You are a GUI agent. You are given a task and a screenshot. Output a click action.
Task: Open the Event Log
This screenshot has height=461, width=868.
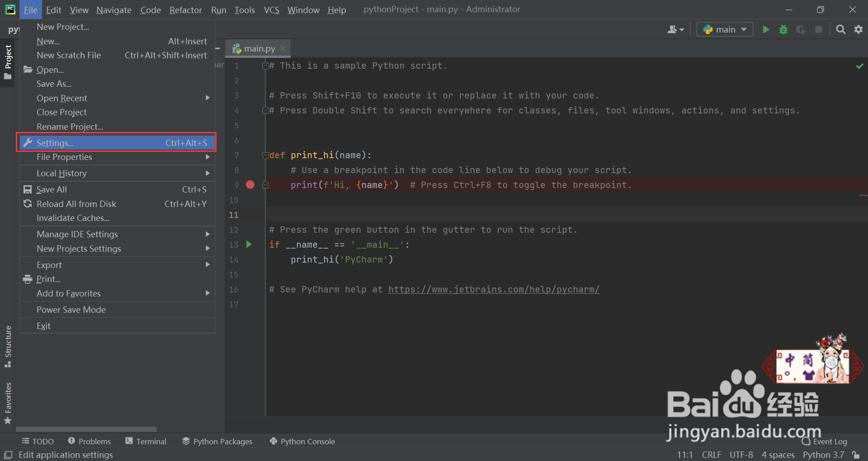825,442
